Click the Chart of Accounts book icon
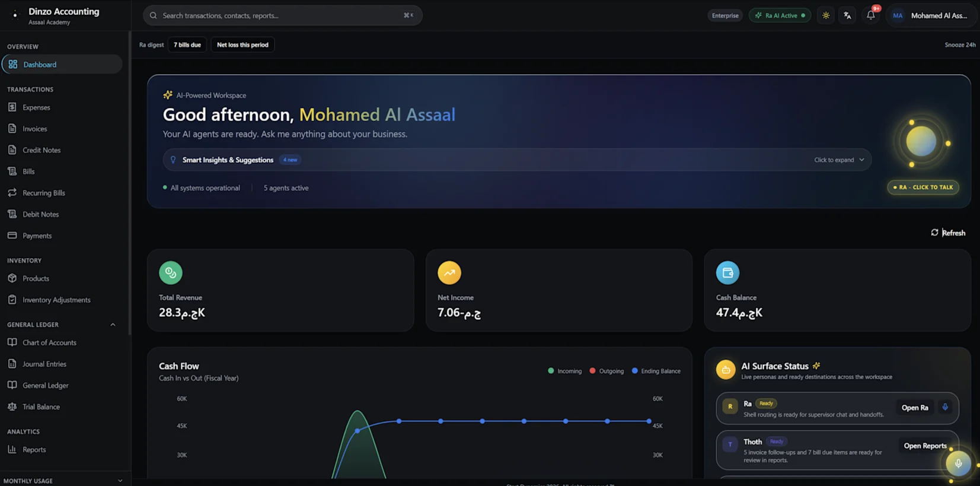 [x=12, y=342]
